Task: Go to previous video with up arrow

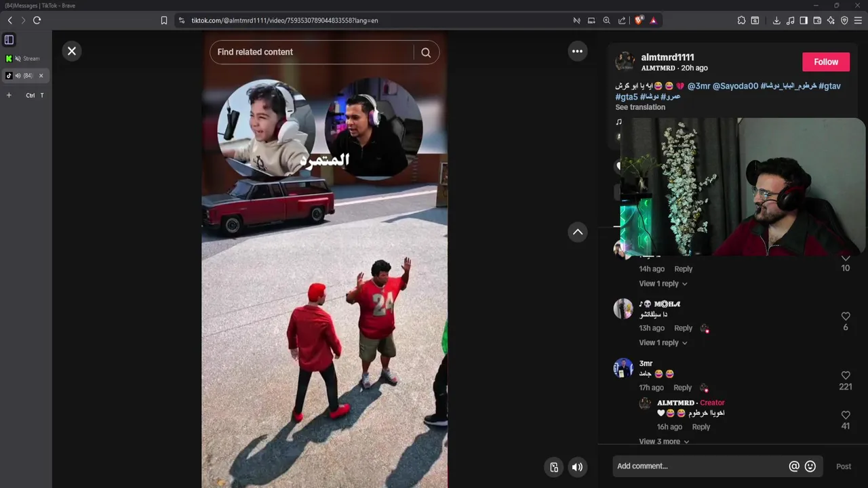Action: click(x=577, y=232)
